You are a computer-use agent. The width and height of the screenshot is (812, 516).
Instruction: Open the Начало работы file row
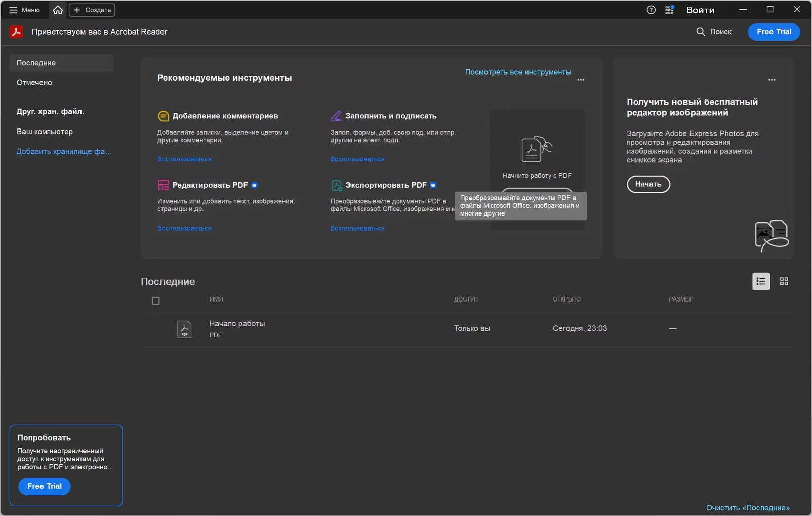467,329
